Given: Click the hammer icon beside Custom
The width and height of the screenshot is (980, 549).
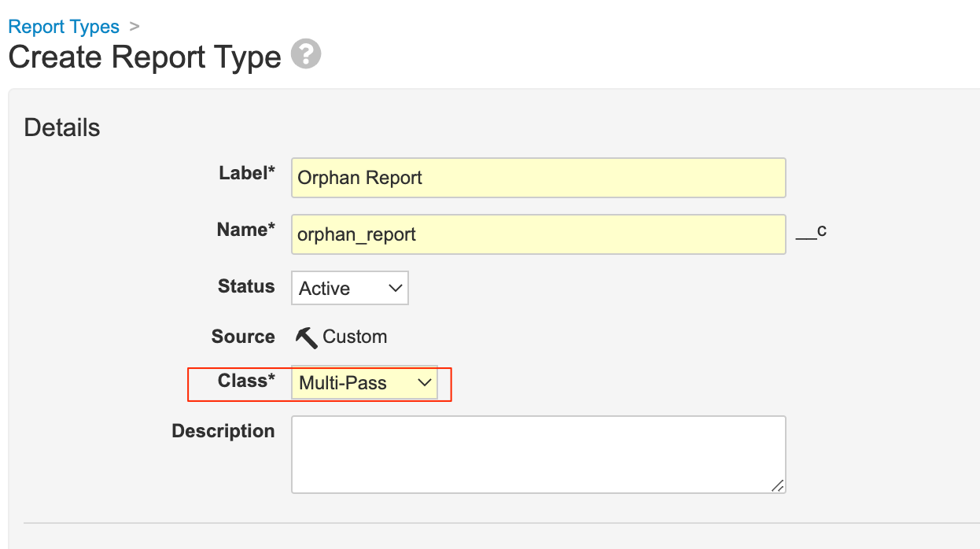Looking at the screenshot, I should click(306, 337).
